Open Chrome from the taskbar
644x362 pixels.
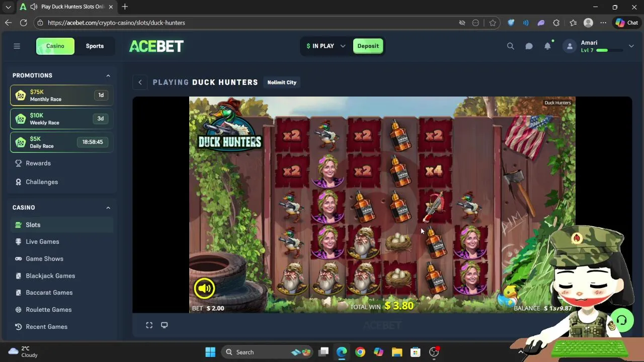pyautogui.click(x=360, y=352)
